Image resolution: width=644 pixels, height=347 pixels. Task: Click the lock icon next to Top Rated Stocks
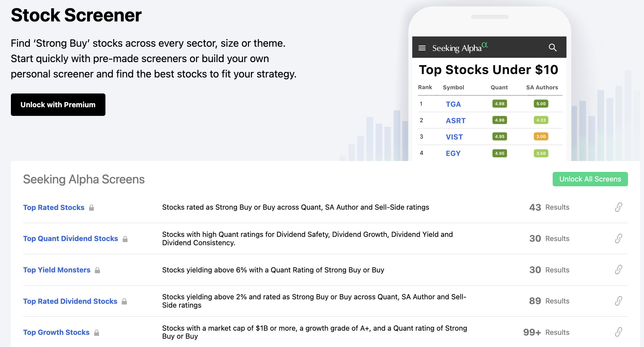(91, 208)
